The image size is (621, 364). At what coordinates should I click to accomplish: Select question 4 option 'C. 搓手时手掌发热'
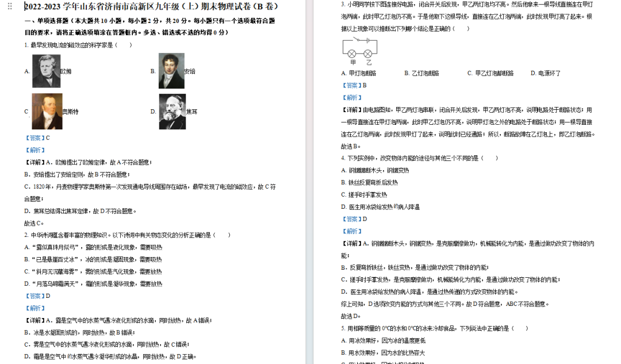click(364, 194)
